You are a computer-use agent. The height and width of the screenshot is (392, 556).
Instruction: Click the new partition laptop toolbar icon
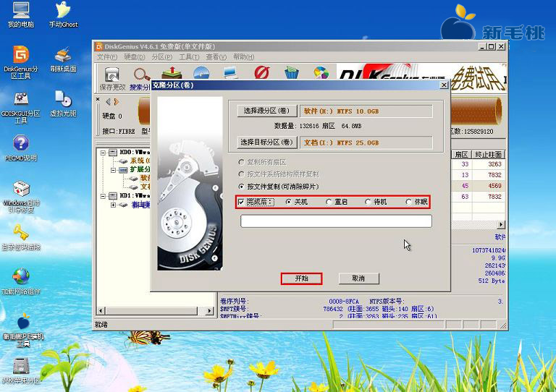pyautogui.click(x=230, y=72)
